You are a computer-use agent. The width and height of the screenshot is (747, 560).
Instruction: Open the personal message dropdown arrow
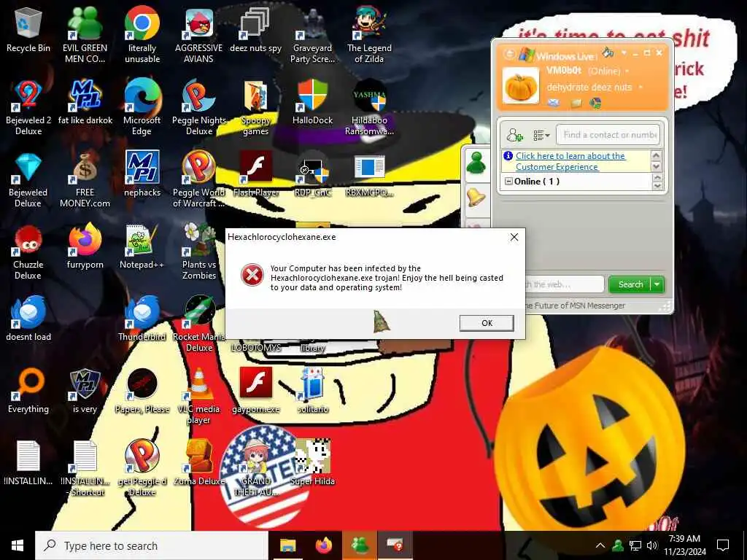[640, 87]
